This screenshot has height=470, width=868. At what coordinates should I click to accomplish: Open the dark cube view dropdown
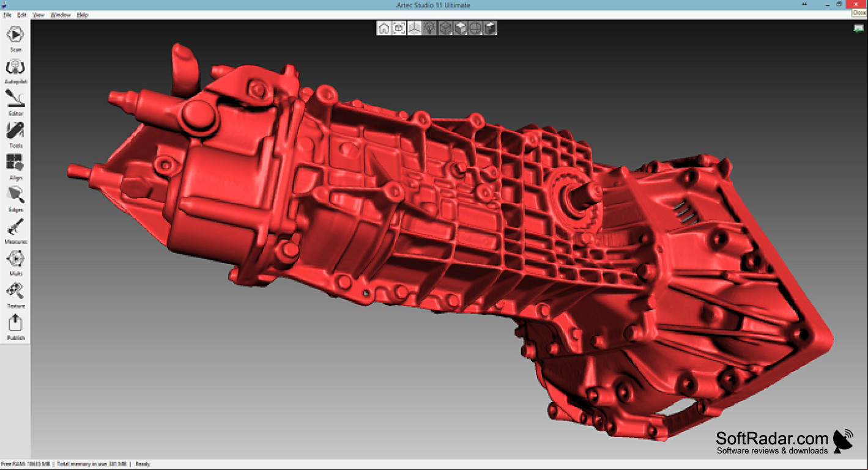pos(490,28)
